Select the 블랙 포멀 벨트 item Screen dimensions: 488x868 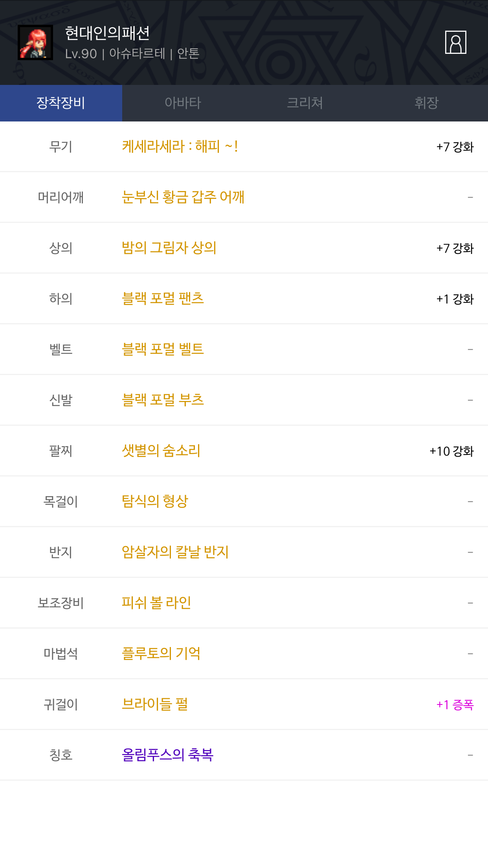163,349
